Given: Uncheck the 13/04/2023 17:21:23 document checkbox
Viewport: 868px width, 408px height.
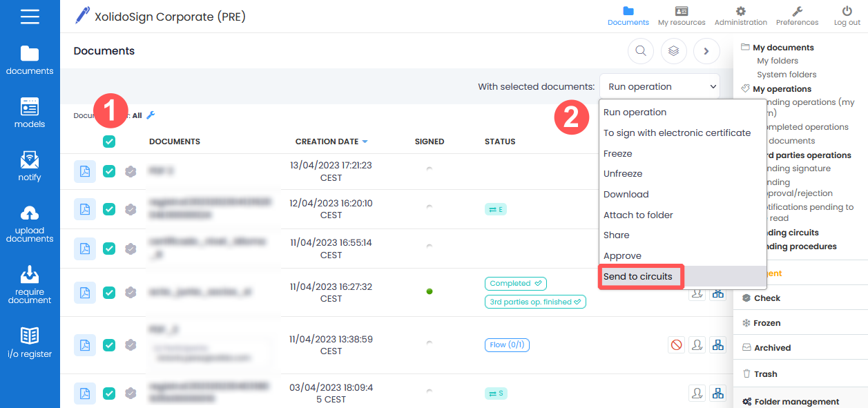Looking at the screenshot, I should coord(109,171).
